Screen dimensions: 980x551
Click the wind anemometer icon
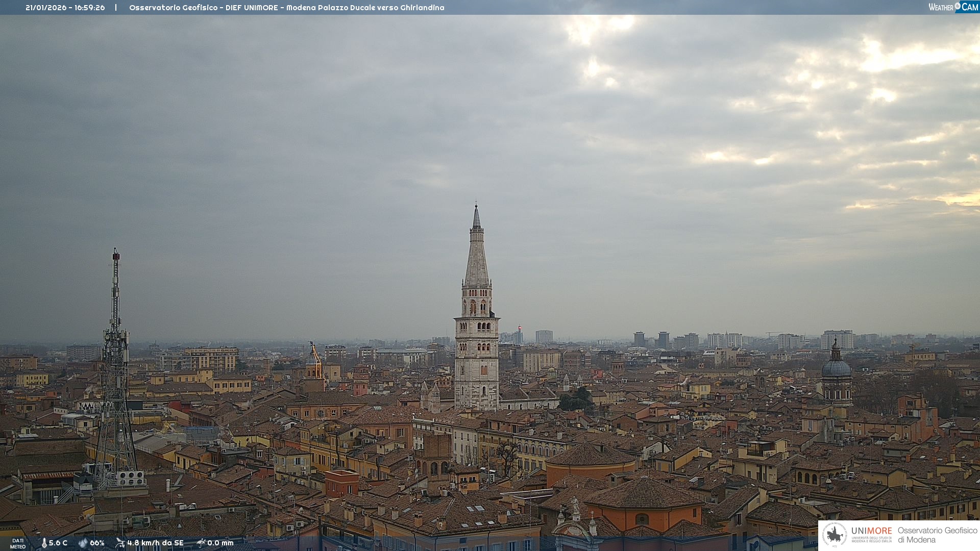coord(120,543)
